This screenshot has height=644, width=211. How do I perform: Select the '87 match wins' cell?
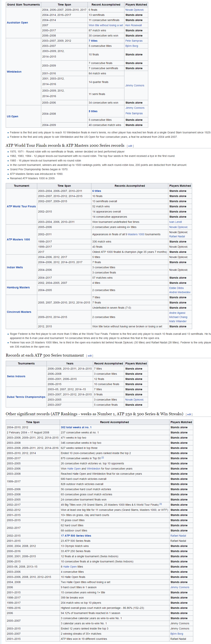point(106,31)
